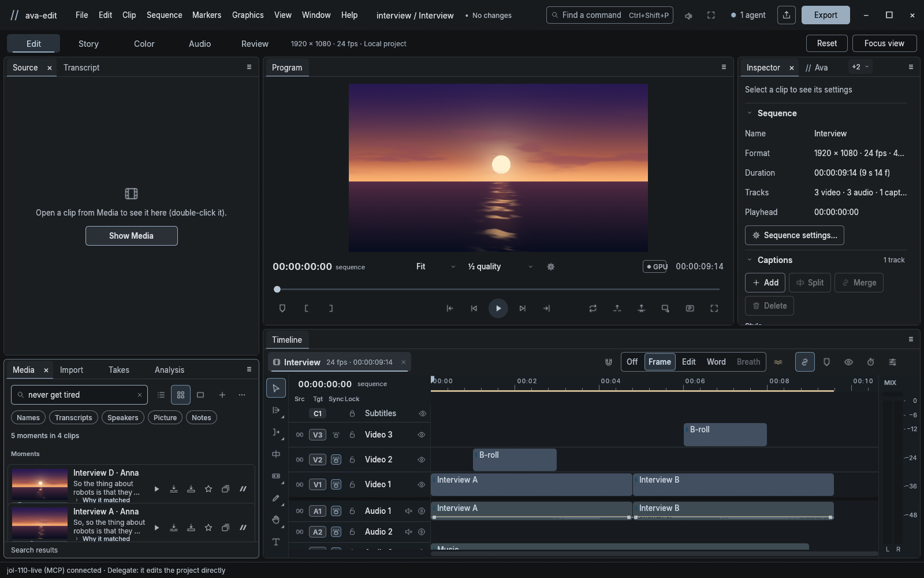This screenshot has height=578, width=924.
Task: Click the snapping magnet icon in timeline
Action: [x=609, y=362]
